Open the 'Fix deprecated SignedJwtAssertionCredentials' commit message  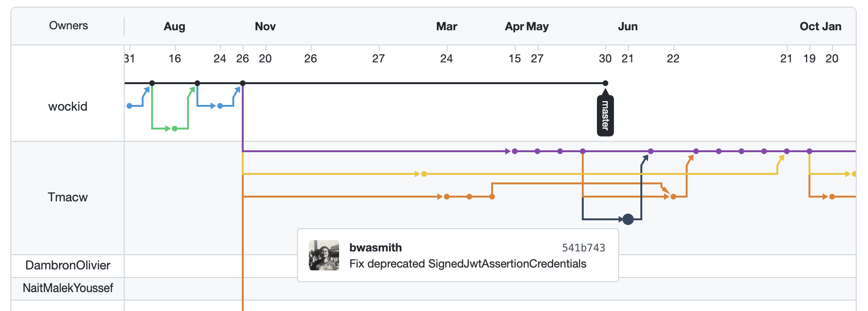coord(468,264)
